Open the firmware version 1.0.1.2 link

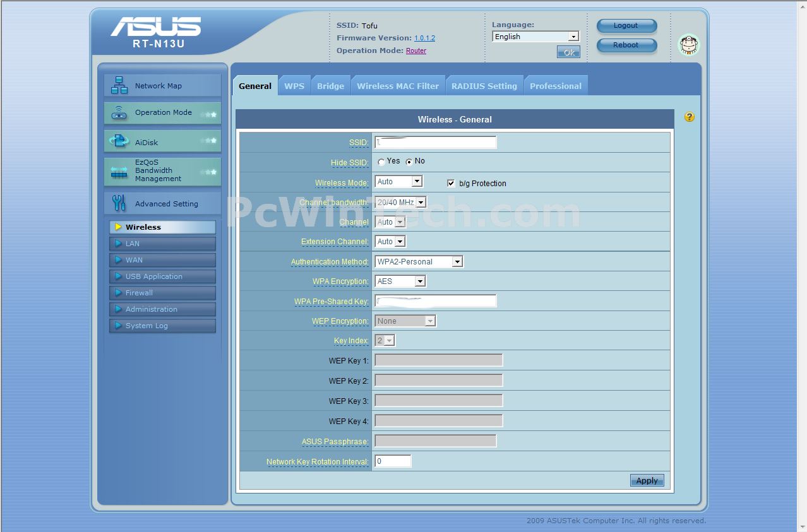tap(424, 38)
